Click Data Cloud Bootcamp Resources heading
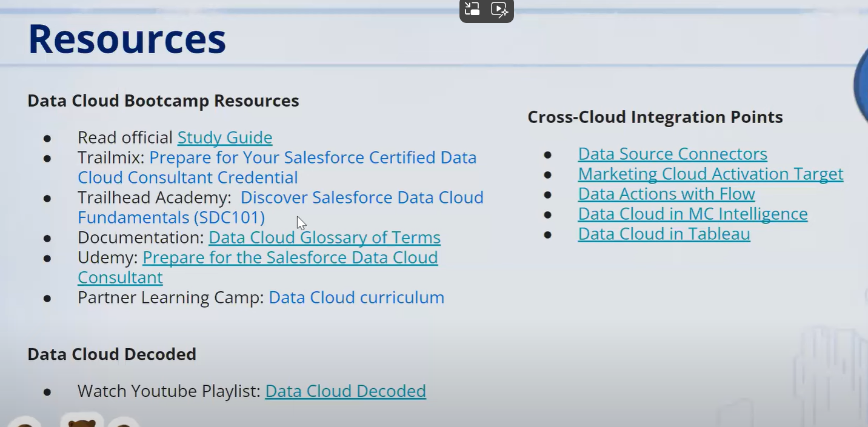 [x=163, y=101]
